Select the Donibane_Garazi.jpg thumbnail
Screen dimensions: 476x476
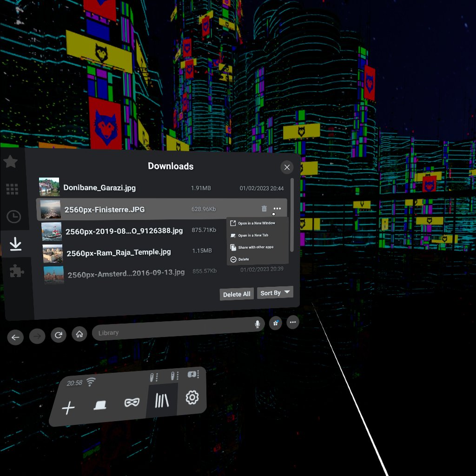(49, 187)
